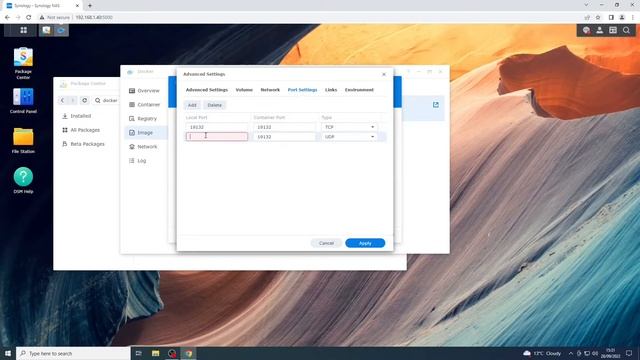Open Container in the Docker sidebar
This screenshot has height=360, width=640.
[144, 104]
